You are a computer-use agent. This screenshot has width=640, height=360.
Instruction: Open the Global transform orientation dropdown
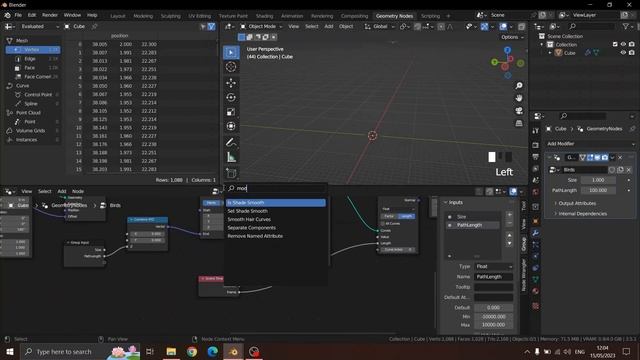click(380, 27)
